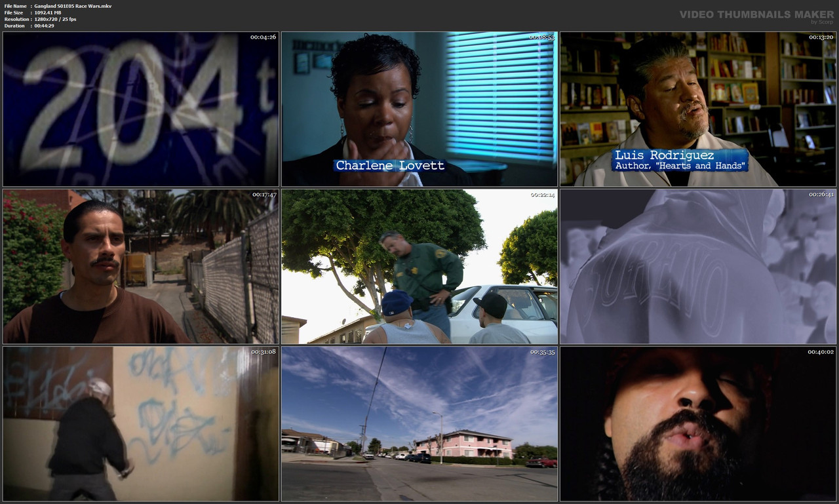The height and width of the screenshot is (504, 839).
Task: Open thumbnail of person spraying graffiti wall
Action: coord(141,424)
